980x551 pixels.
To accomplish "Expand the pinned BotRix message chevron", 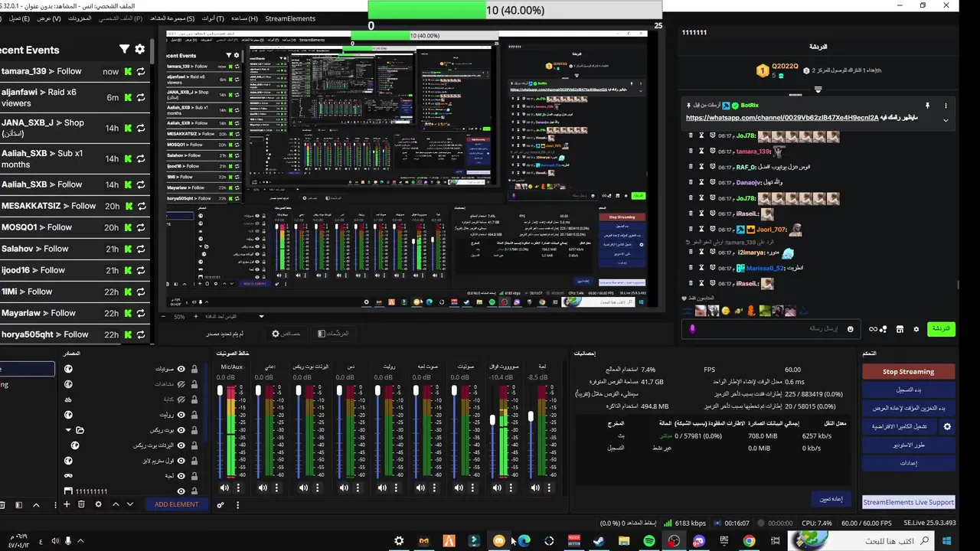I will [x=946, y=120].
